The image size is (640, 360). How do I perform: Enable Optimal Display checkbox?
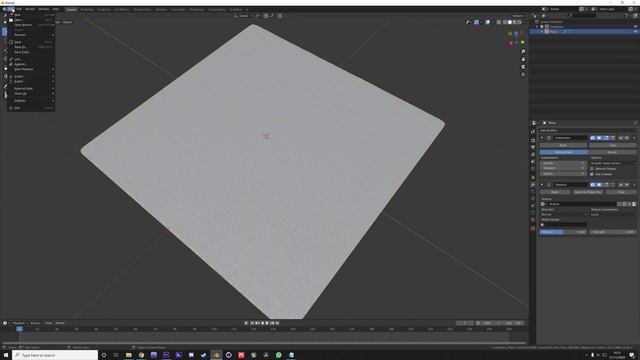pos(591,169)
